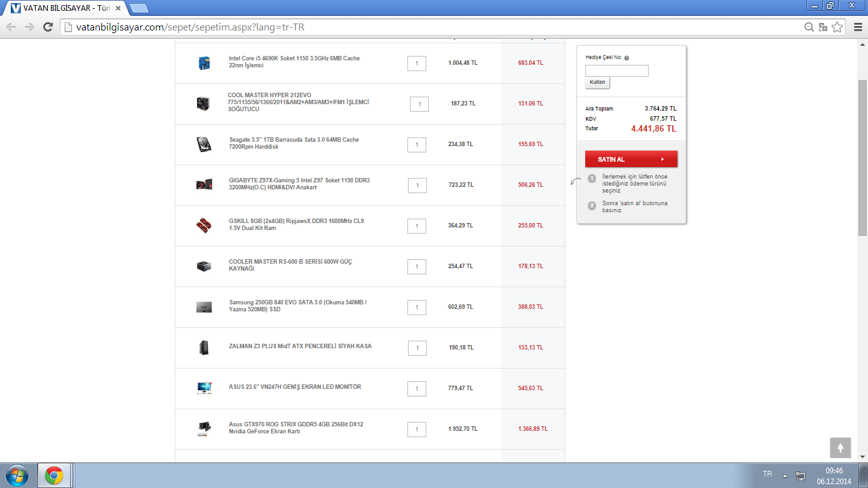
Task: Click the scroll-to-top arrow button
Action: [x=840, y=448]
